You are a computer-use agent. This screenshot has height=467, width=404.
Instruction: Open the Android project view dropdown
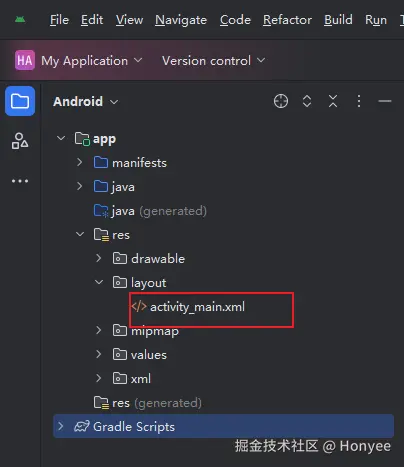point(86,101)
